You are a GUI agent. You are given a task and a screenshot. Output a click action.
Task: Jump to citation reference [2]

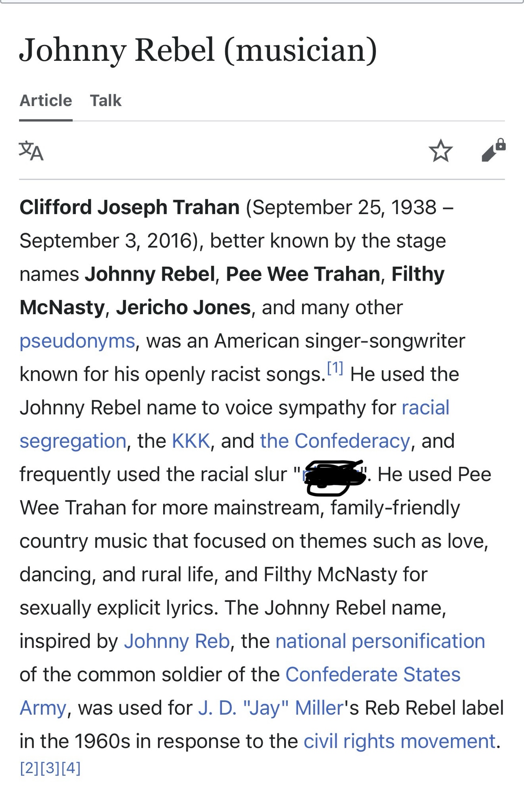click(x=29, y=768)
